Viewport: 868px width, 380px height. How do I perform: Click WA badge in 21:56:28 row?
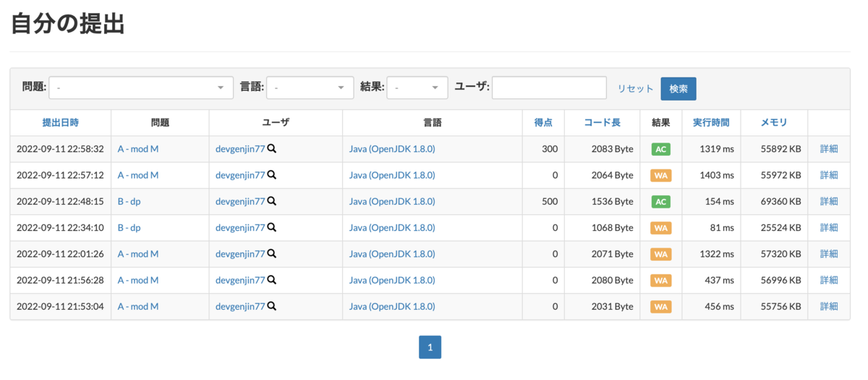tap(661, 280)
